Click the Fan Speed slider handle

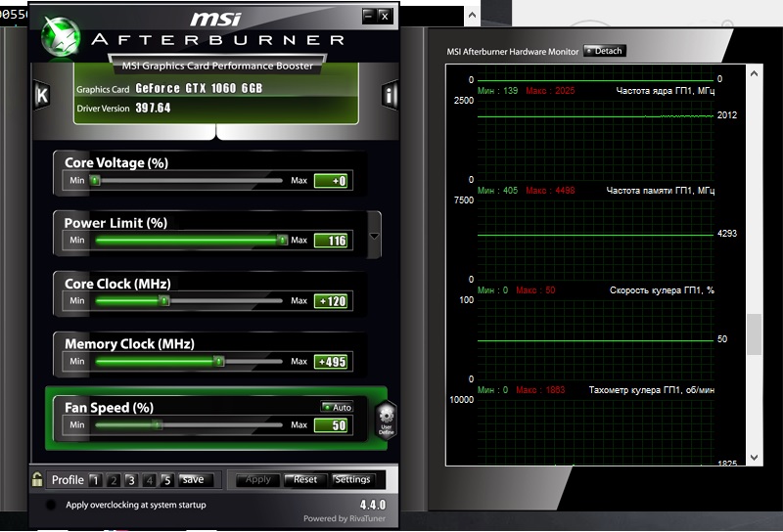[x=158, y=424]
